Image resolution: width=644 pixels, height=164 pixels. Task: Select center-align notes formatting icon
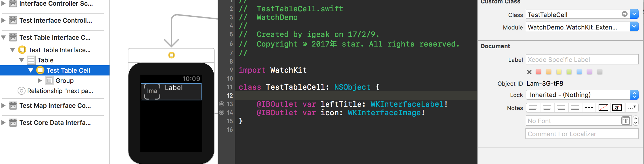coord(547,108)
